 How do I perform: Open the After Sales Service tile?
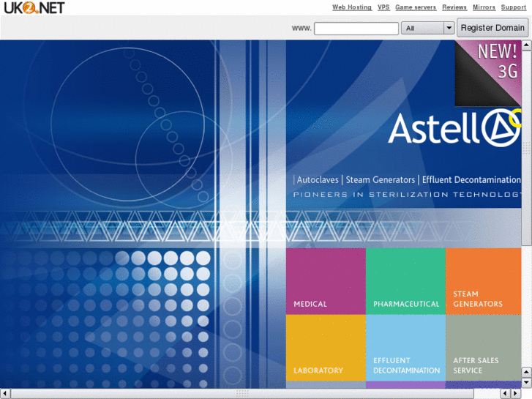coord(484,348)
